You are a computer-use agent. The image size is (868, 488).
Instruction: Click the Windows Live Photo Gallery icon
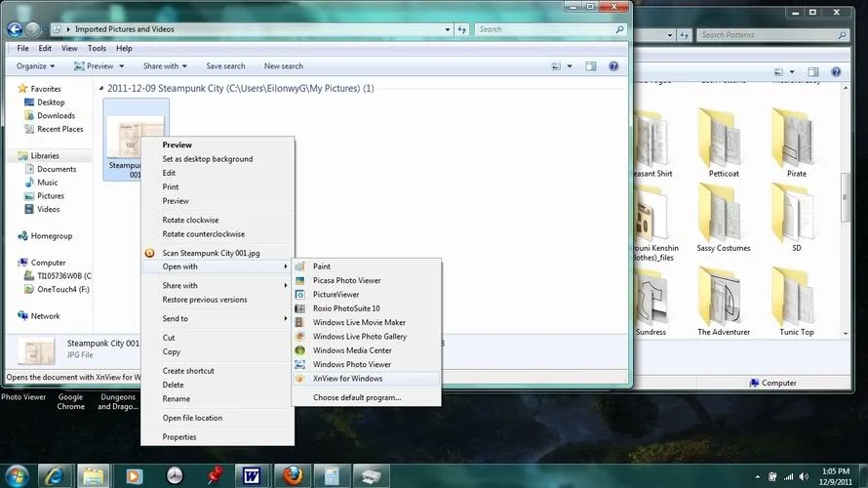coord(299,336)
